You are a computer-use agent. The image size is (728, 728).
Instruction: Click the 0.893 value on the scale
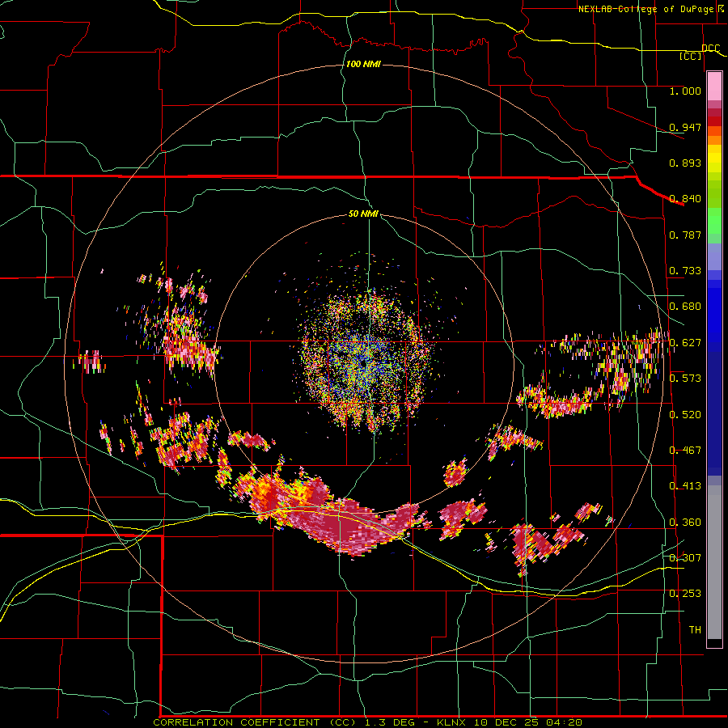click(685, 163)
